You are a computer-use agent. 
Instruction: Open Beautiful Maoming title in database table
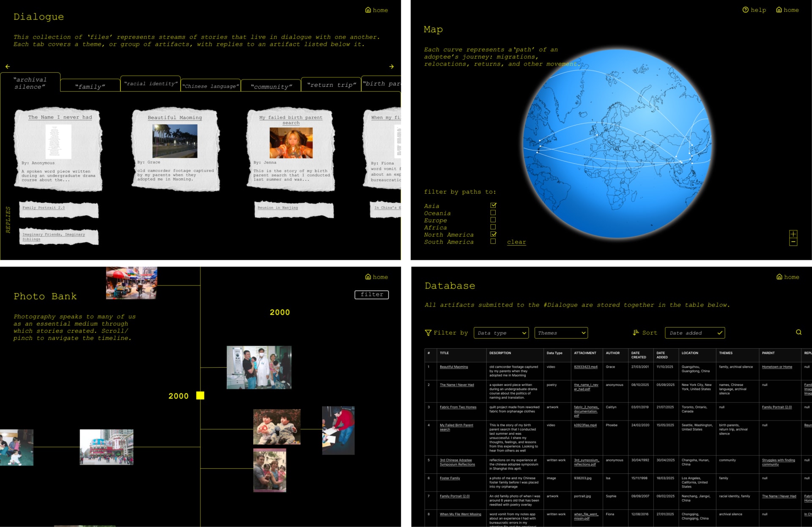click(454, 367)
